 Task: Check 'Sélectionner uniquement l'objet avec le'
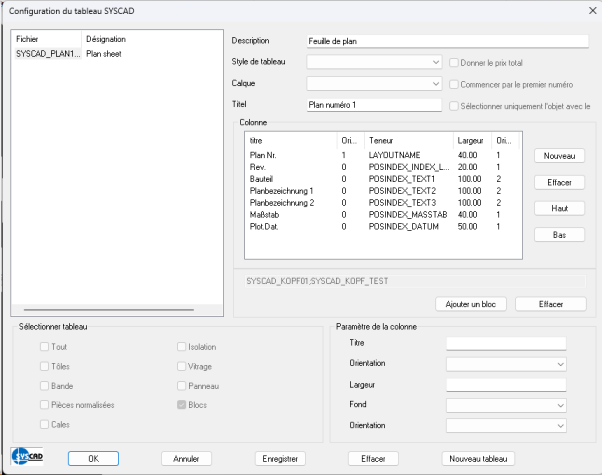(454, 106)
